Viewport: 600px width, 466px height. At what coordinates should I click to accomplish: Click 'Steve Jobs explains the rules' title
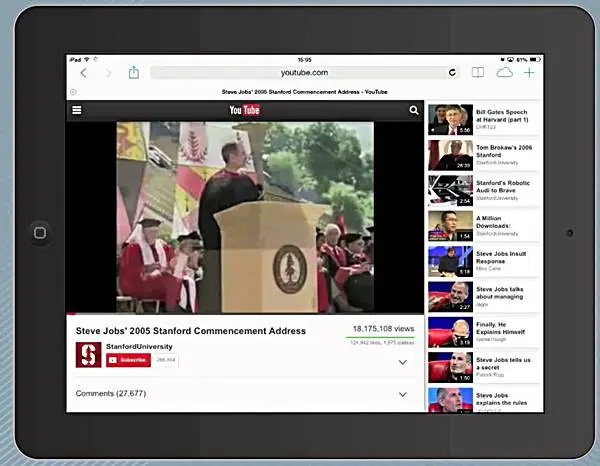(502, 399)
